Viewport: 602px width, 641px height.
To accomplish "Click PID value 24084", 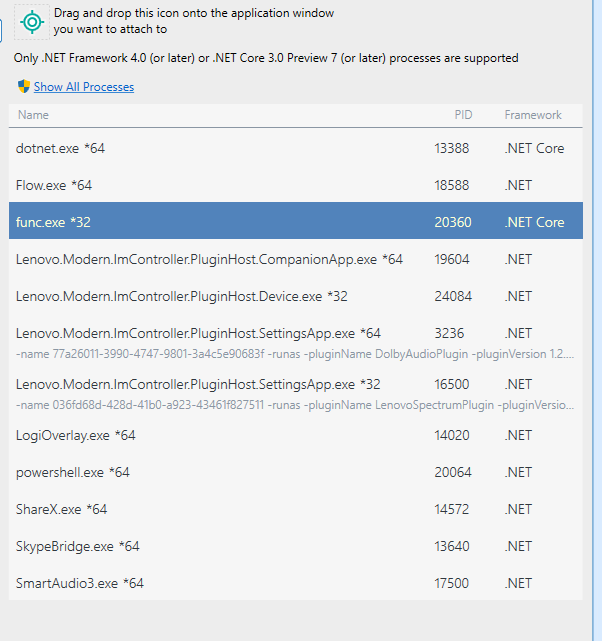I will click(x=453, y=296).
